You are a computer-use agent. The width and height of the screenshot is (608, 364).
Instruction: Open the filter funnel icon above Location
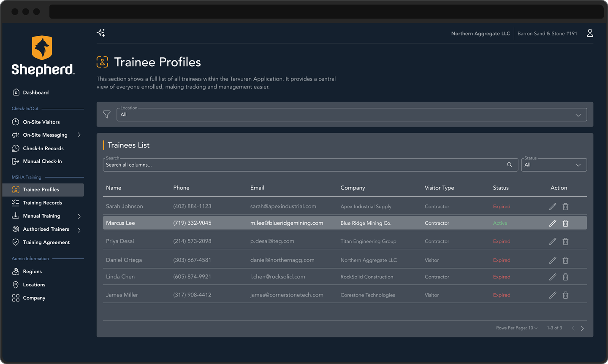[106, 114]
